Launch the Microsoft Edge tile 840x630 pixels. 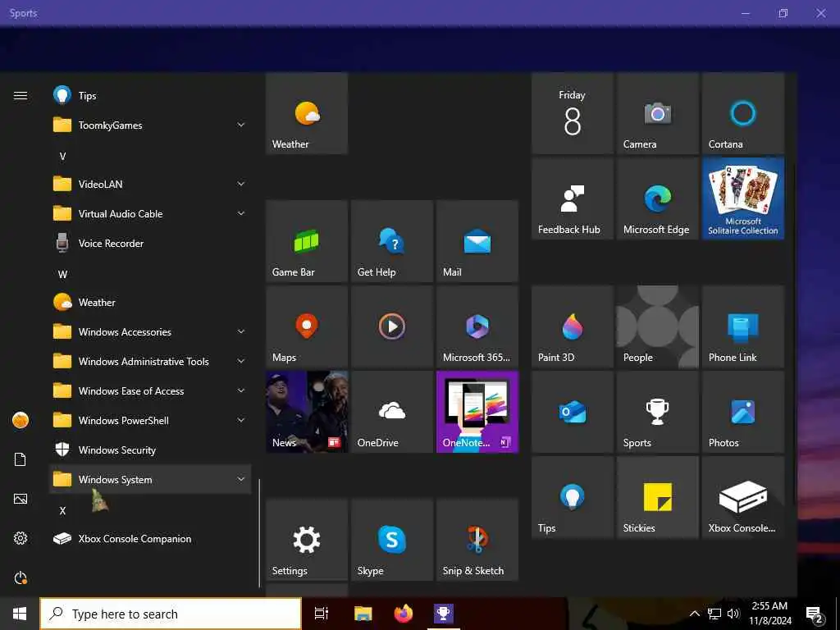(x=657, y=199)
